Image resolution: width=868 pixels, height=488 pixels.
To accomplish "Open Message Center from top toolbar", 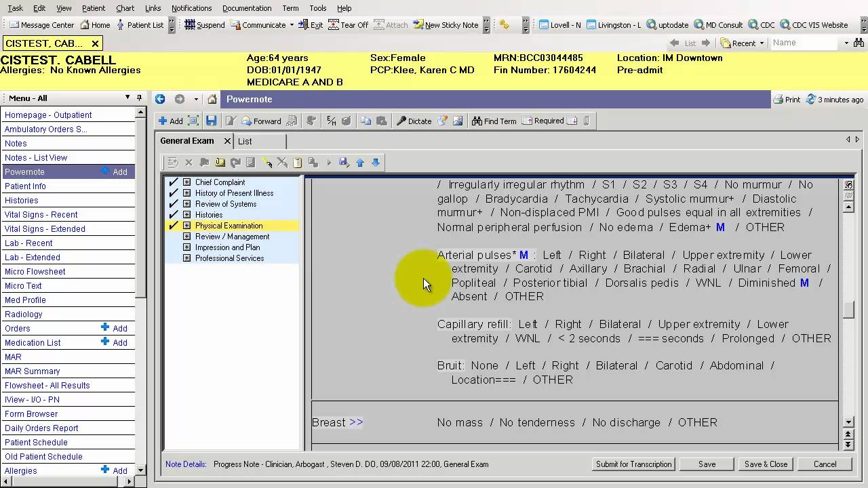I will tap(42, 25).
